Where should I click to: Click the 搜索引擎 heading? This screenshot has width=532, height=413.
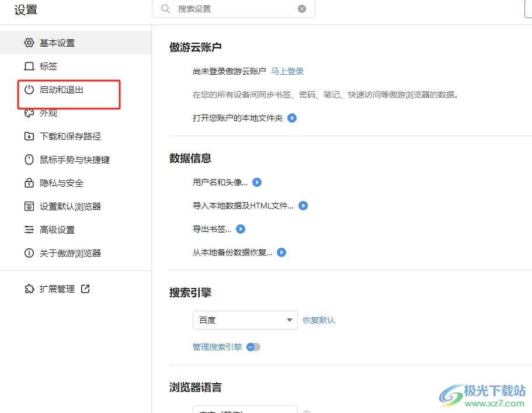click(x=190, y=292)
